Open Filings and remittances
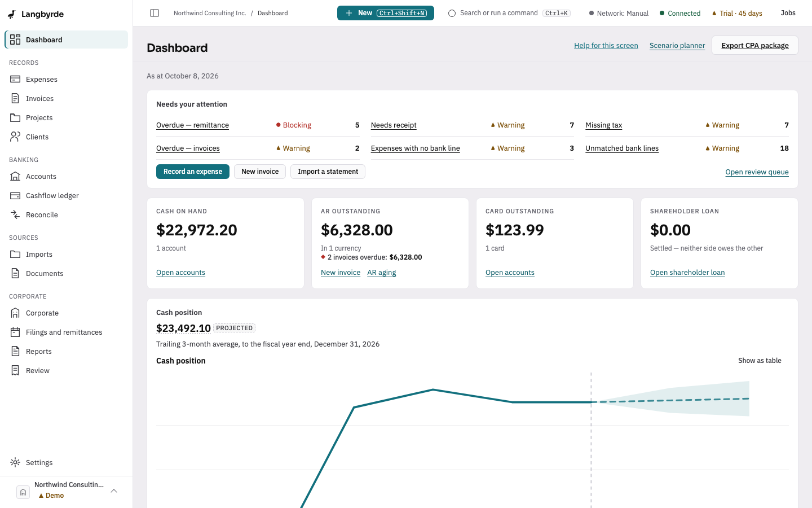812x508 pixels. pos(66,332)
